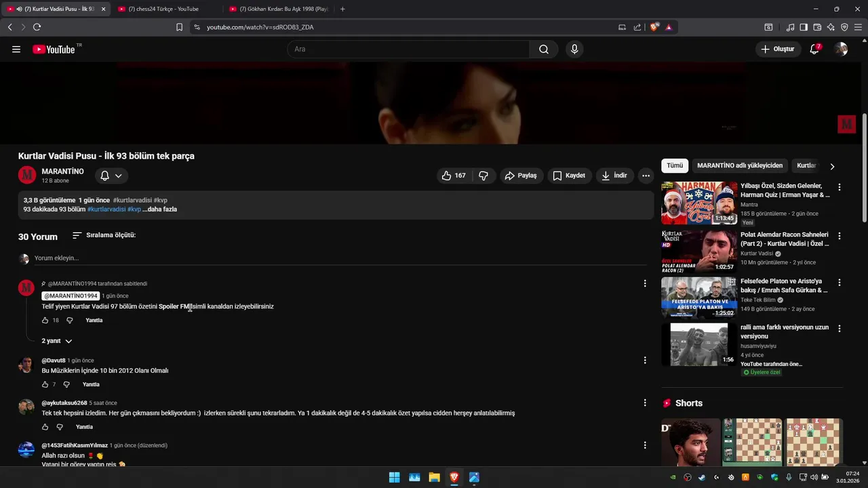
Task: Open options for Yılbaşı Özel recommended video
Action: [840, 187]
